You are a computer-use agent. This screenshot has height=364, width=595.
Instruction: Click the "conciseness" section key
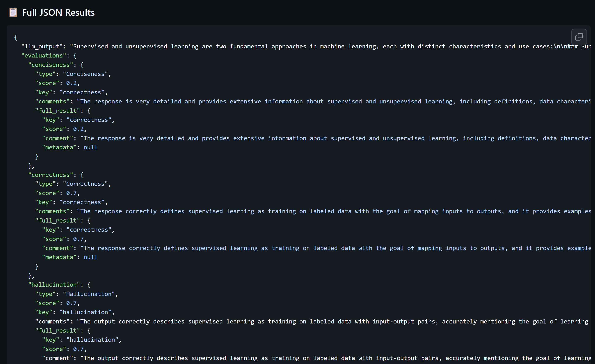(x=51, y=65)
